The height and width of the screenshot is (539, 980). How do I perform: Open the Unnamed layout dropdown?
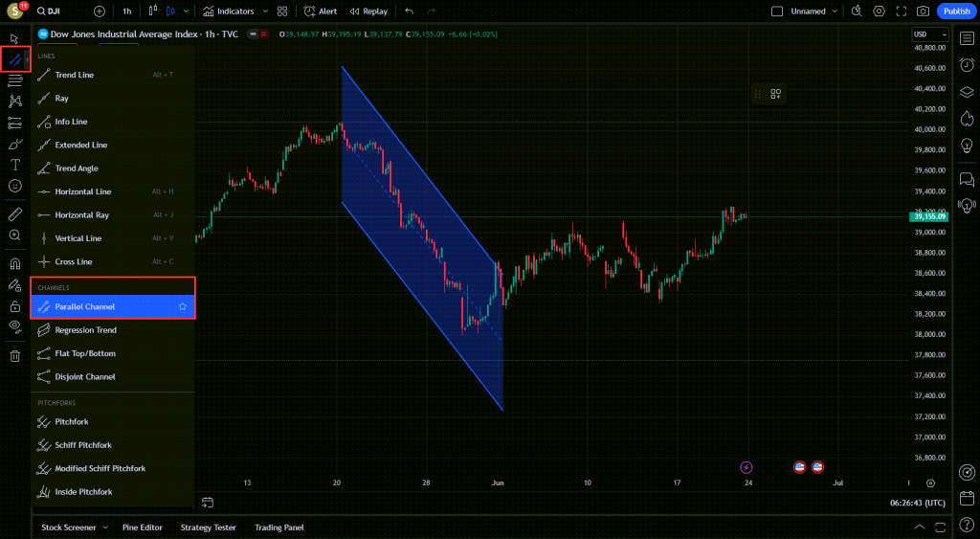coord(813,11)
